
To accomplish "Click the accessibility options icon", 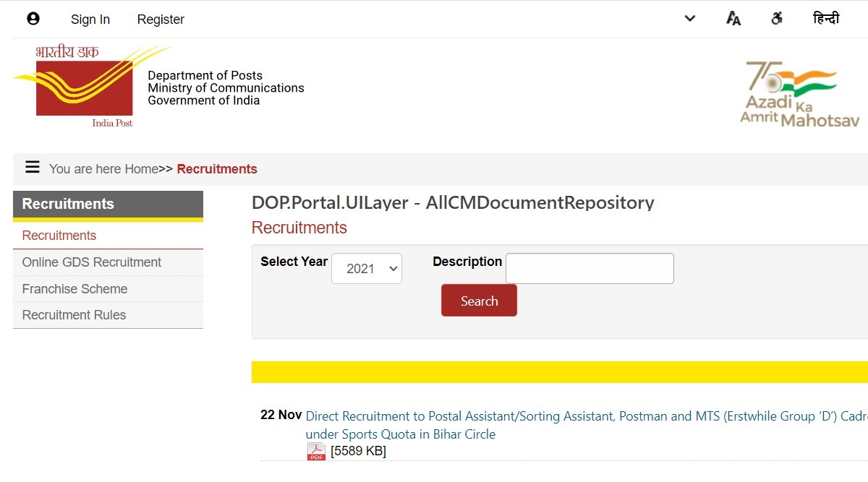I will point(777,19).
